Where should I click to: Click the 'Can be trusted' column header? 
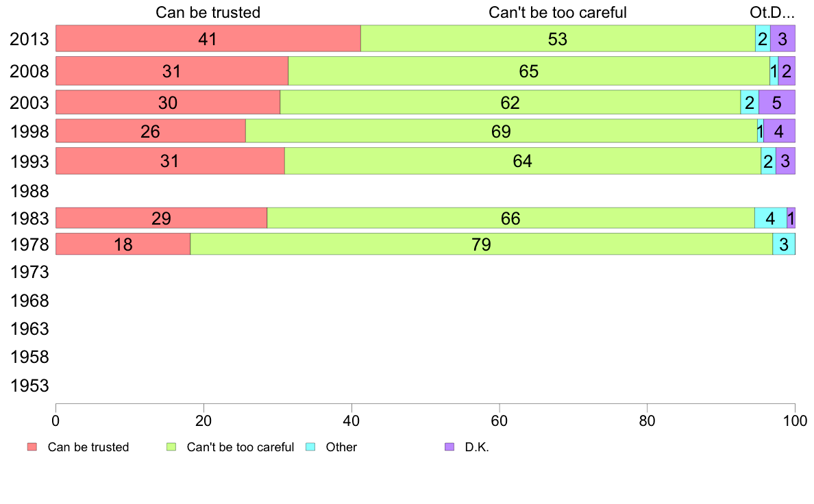(208, 12)
